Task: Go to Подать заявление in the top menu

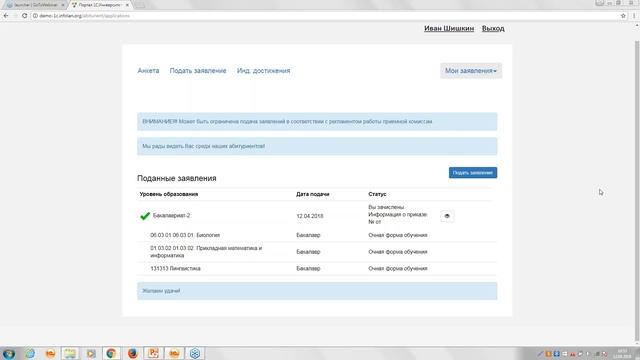Action: (198, 71)
